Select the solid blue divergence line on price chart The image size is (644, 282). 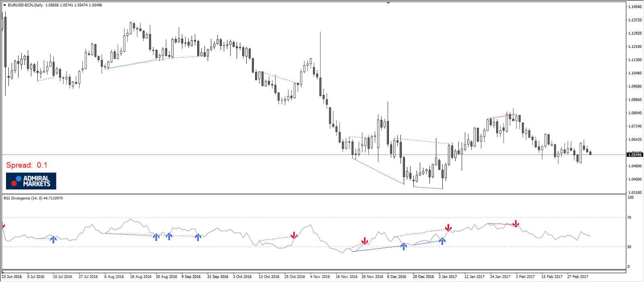click(378, 172)
